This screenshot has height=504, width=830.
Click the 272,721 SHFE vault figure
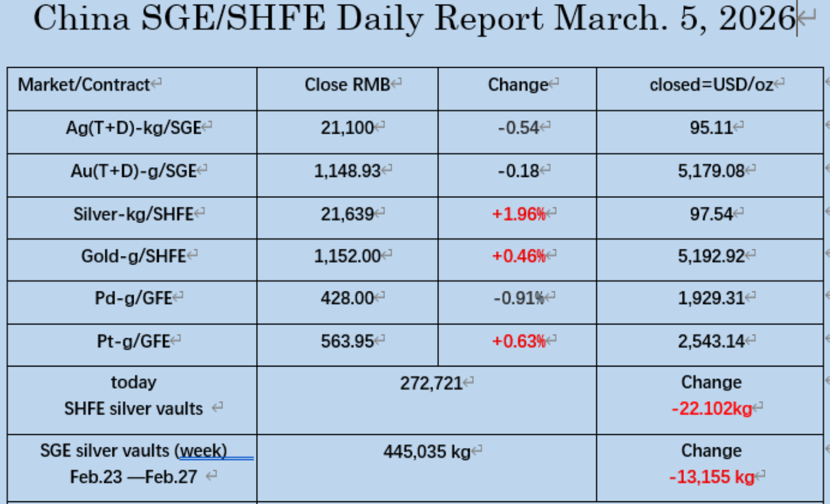431,383
